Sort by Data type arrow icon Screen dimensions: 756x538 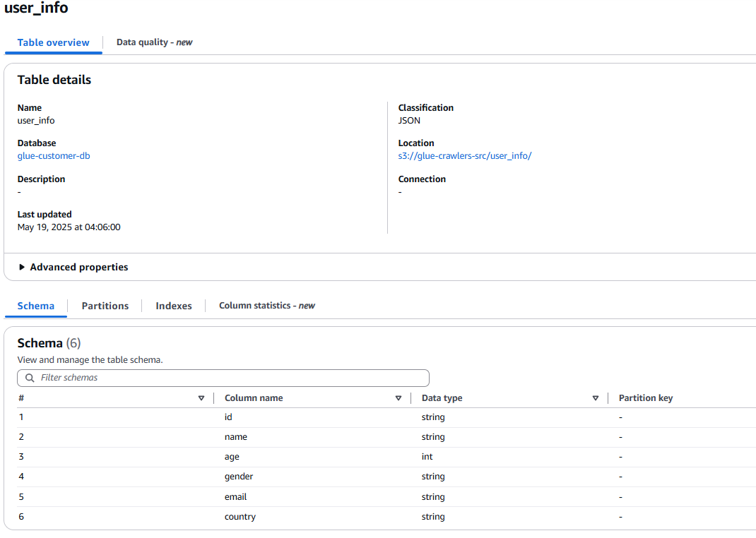click(596, 398)
